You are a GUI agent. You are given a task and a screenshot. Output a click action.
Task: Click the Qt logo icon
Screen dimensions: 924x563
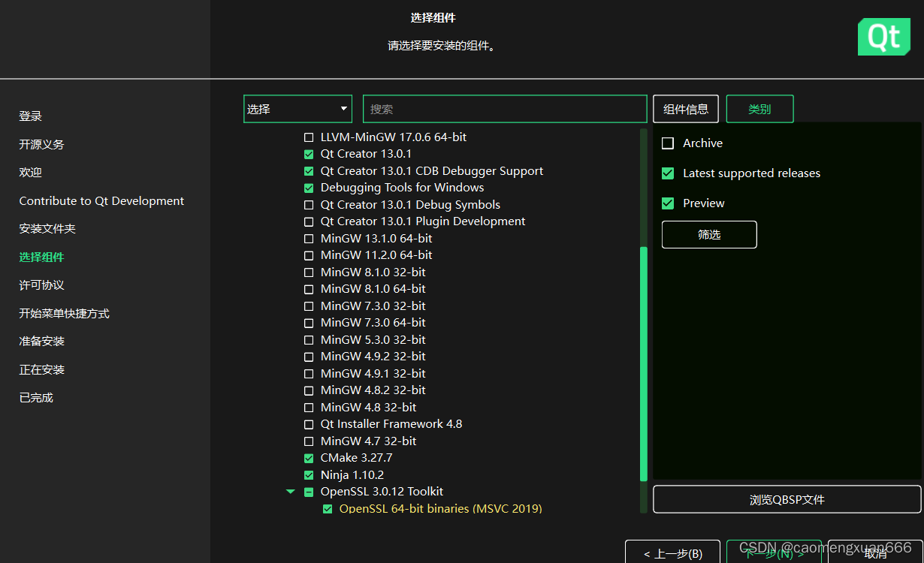tap(884, 37)
